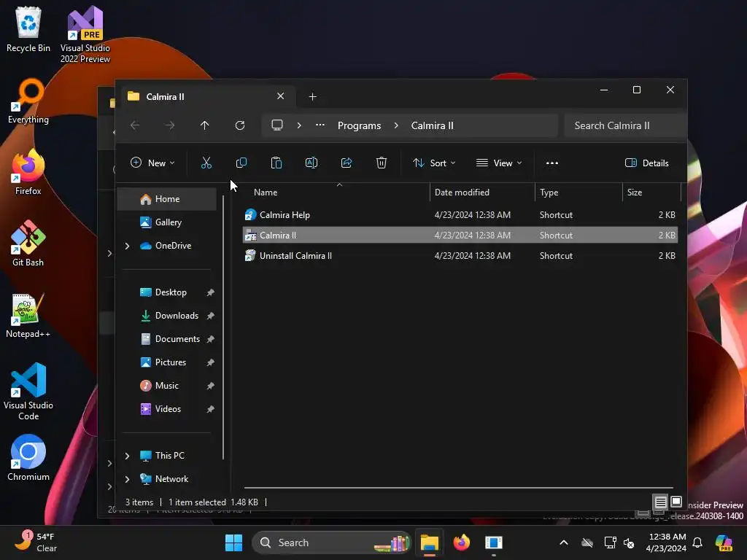Open chevron after Programs in breadcrumb
Image resolution: width=747 pixels, height=560 pixels.
[x=396, y=125]
